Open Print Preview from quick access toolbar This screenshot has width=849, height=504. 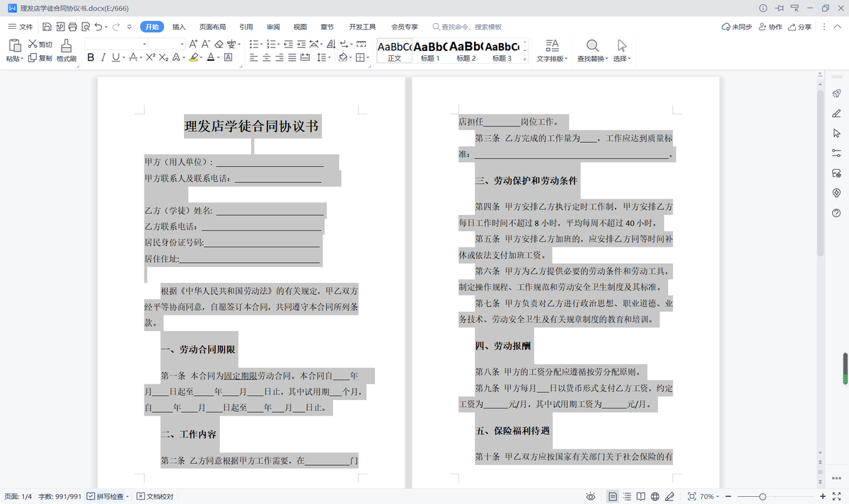[x=85, y=27]
